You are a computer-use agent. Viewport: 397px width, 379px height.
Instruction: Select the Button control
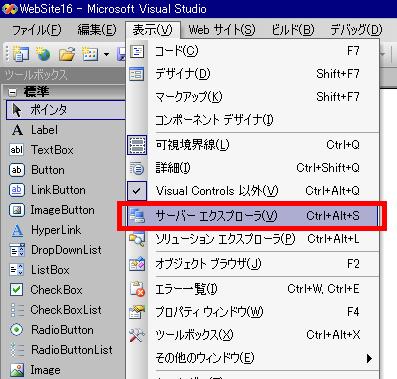pos(66,170)
